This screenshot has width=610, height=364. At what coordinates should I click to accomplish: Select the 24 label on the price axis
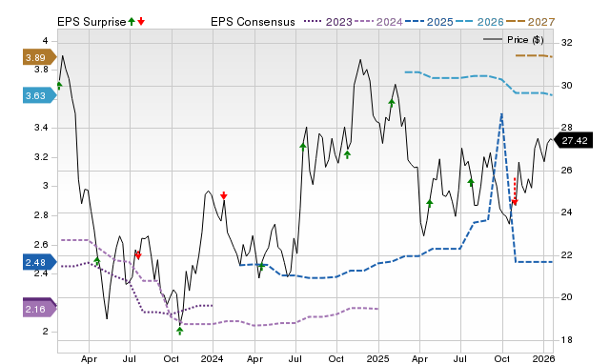click(567, 212)
